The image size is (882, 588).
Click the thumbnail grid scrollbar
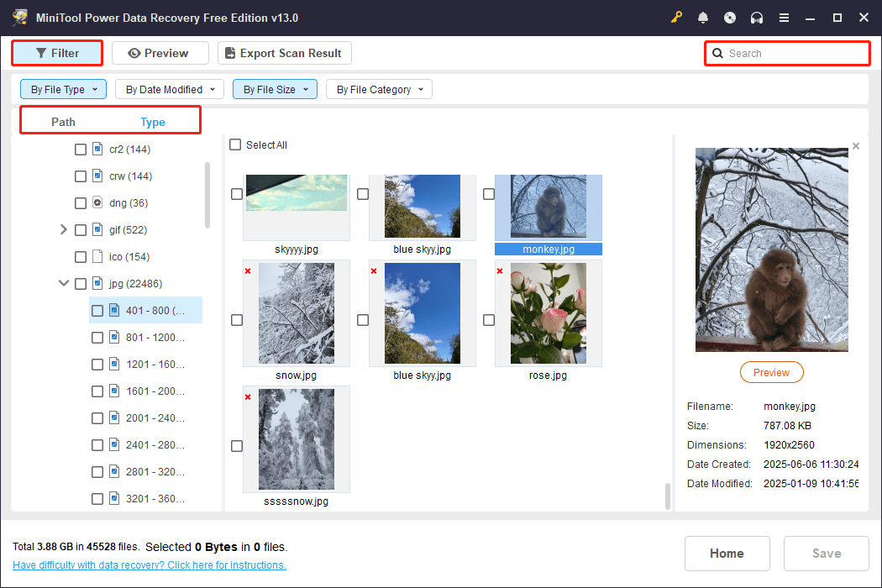point(667,496)
